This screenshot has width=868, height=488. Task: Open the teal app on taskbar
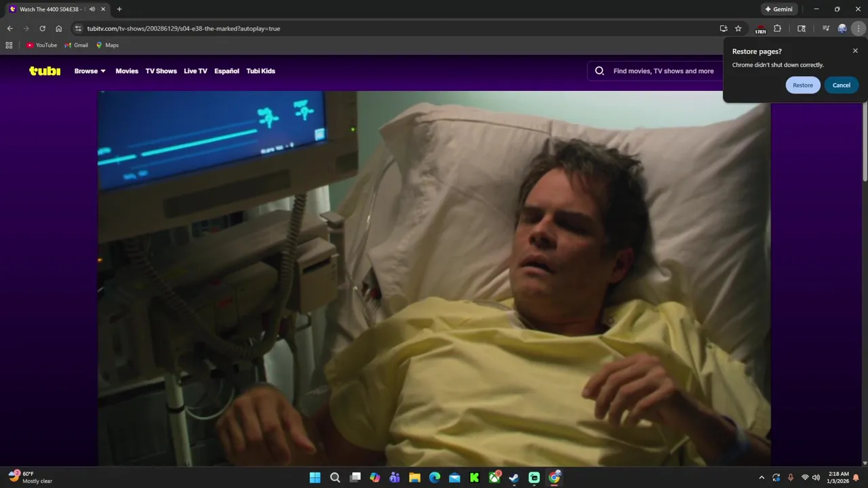(534, 478)
